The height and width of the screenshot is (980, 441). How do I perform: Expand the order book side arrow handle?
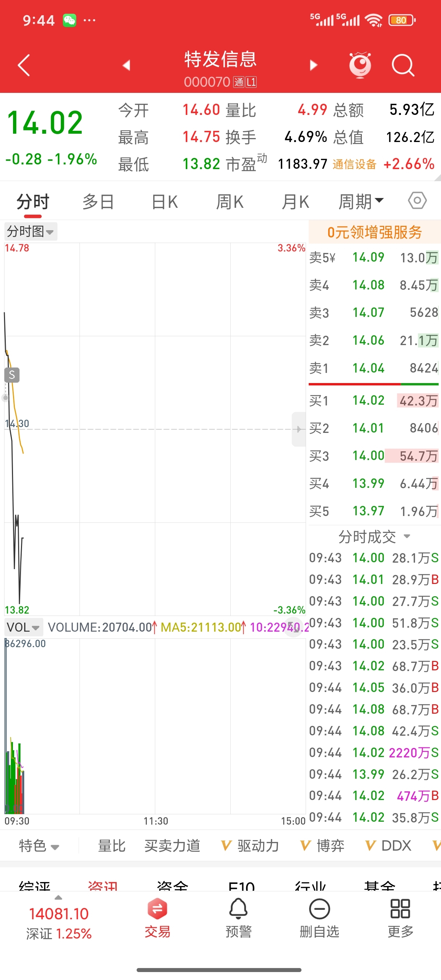[x=299, y=429]
